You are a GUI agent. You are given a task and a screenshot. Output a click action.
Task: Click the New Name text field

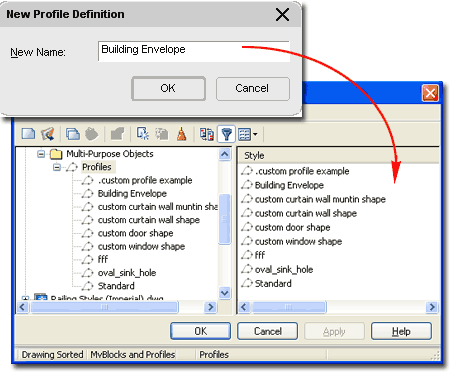194,51
